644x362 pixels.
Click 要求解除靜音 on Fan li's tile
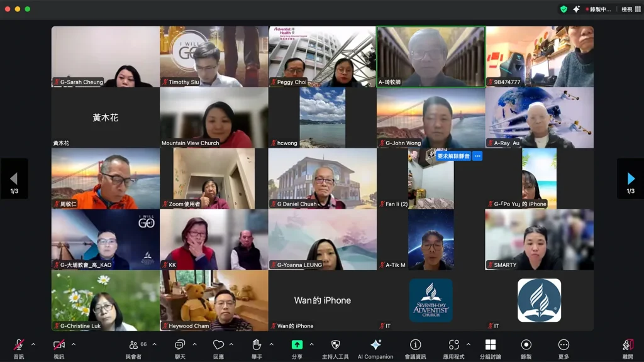coord(453,156)
